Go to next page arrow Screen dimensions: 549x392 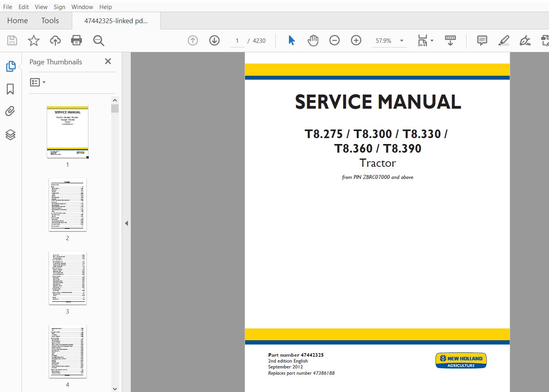[x=214, y=40]
